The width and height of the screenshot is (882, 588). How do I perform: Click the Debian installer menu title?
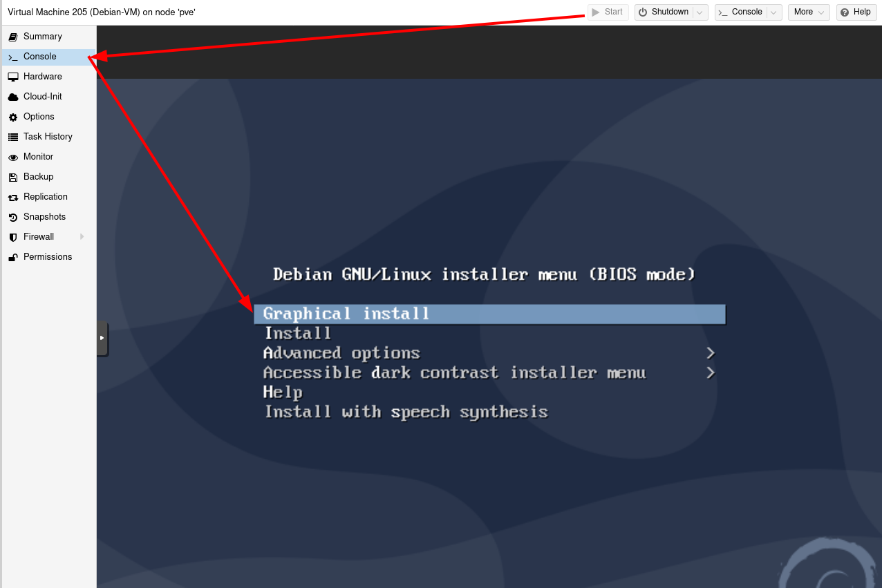pos(485,275)
